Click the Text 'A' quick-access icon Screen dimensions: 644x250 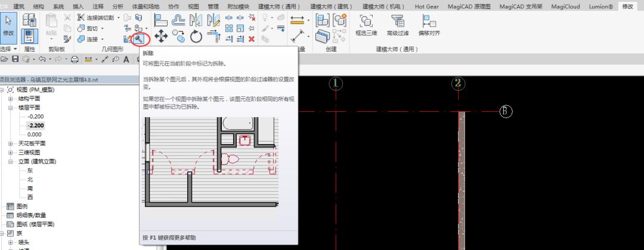126,60
